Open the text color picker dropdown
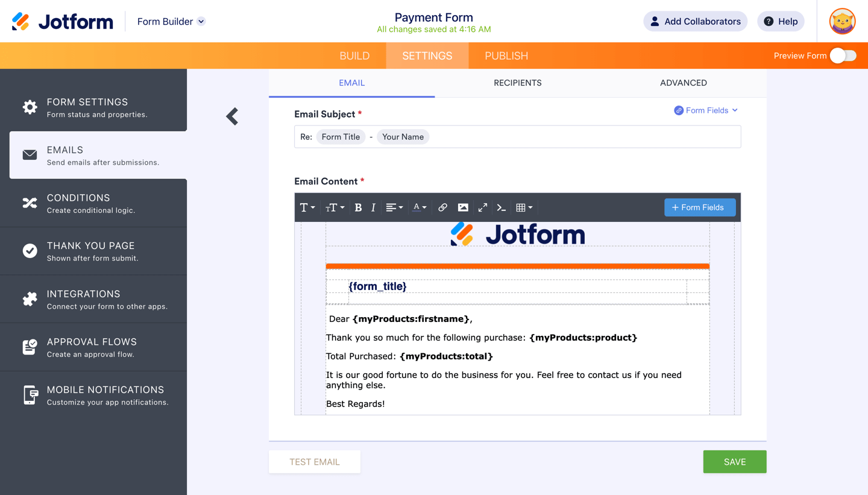 420,207
